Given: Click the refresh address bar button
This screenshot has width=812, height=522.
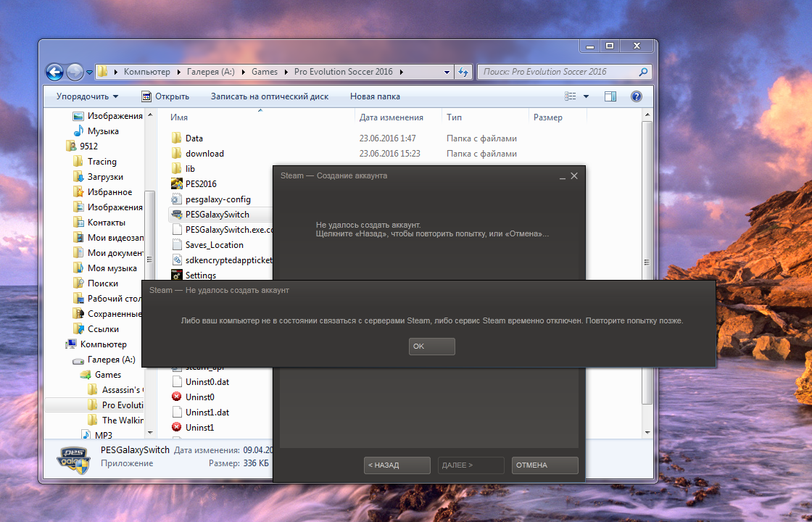Looking at the screenshot, I should 464,72.
